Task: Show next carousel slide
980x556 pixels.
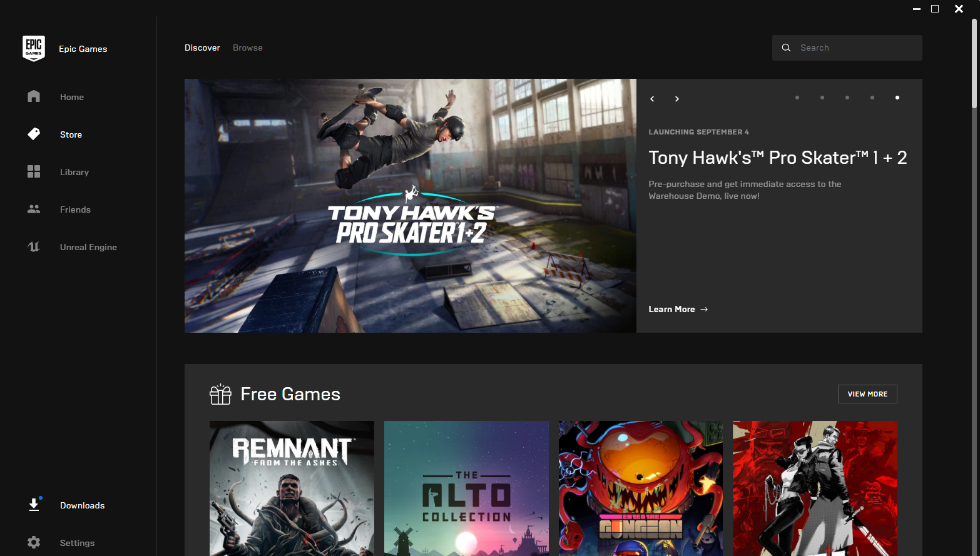Action: coord(676,99)
